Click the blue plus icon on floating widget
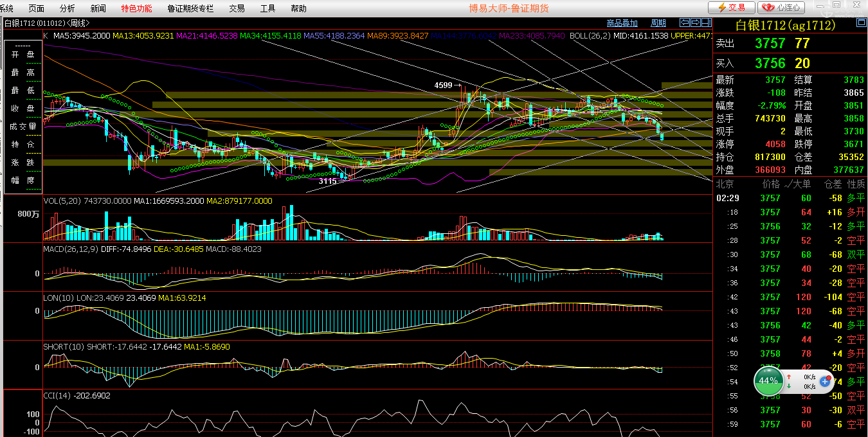Screen dimensions: 868x437 (826, 381)
